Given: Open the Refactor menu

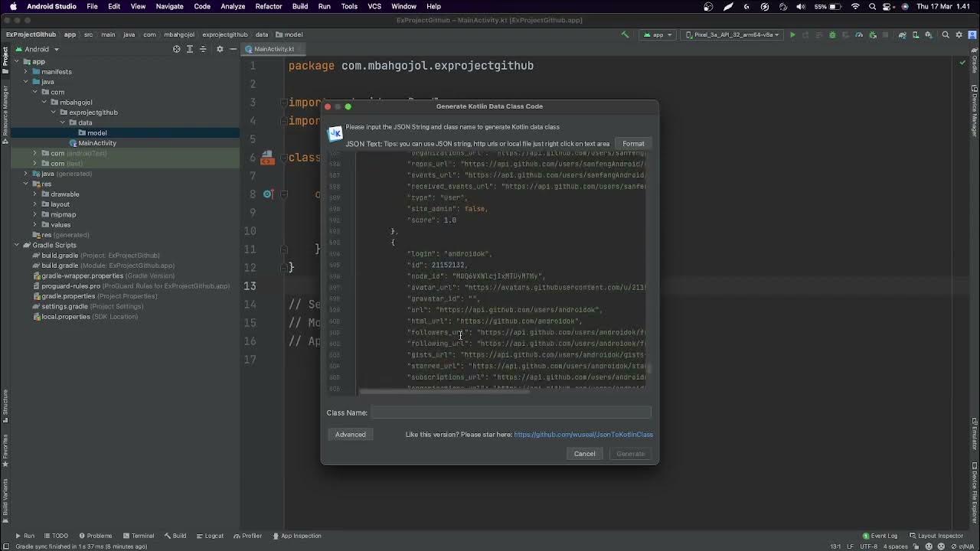Looking at the screenshot, I should pyautogui.click(x=268, y=6).
